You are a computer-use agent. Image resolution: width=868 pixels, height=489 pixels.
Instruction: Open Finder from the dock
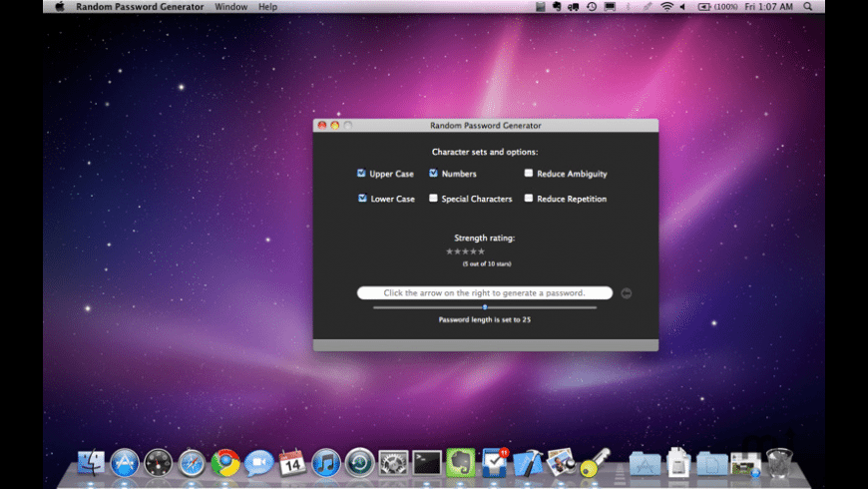click(x=91, y=462)
